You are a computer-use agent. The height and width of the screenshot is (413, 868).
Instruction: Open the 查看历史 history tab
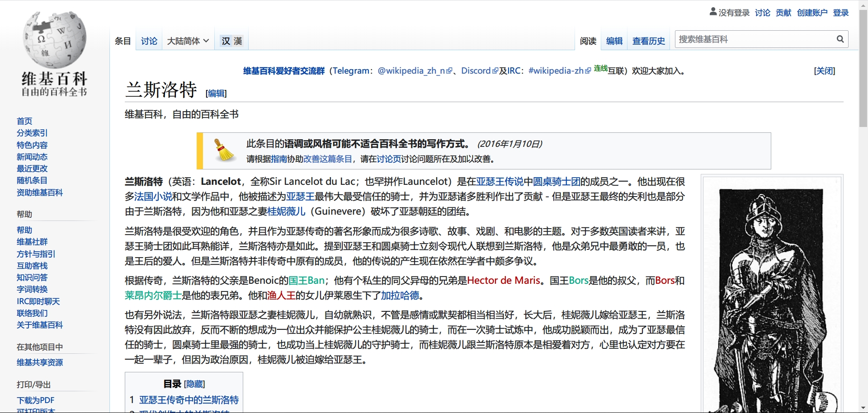click(648, 41)
